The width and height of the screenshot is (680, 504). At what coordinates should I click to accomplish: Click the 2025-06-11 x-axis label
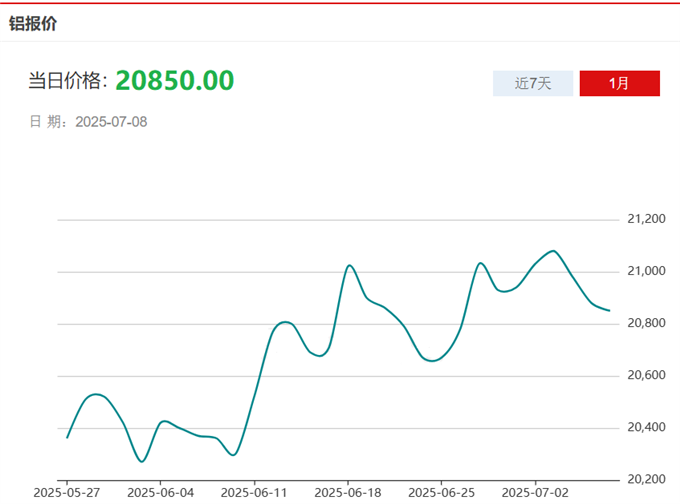(254, 492)
